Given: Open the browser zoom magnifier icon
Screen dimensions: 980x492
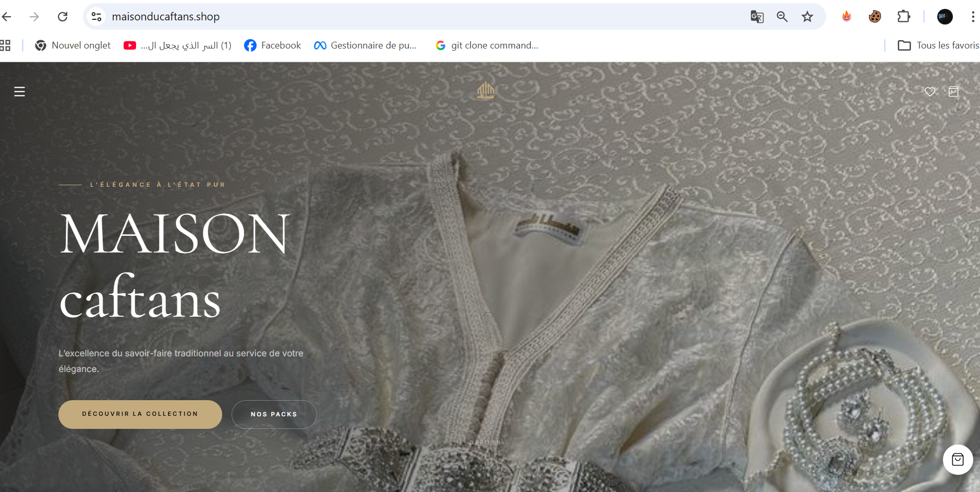Looking at the screenshot, I should click(782, 17).
